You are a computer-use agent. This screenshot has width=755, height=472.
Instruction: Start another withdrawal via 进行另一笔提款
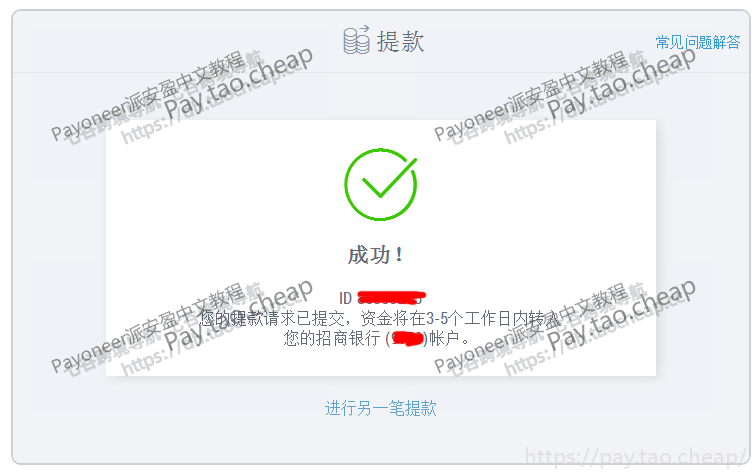pos(380,408)
